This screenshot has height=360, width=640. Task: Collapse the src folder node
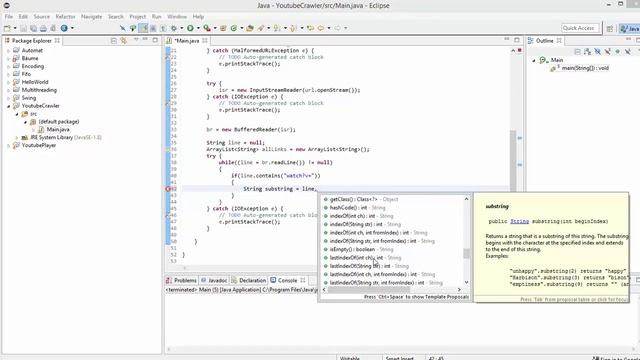(17, 114)
